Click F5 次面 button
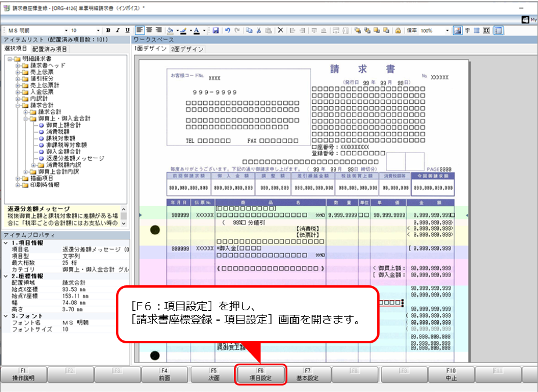 [x=214, y=375]
